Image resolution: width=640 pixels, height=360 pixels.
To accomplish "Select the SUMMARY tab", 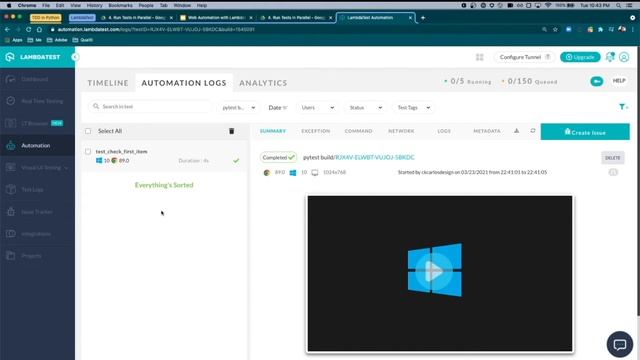I will [x=273, y=131].
